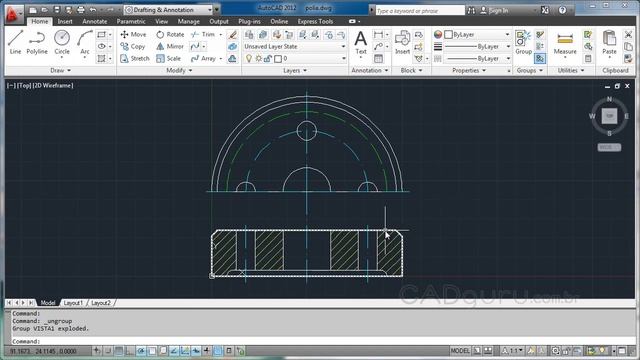Click the Plot printer icon in quick access

pyautogui.click(x=81, y=10)
